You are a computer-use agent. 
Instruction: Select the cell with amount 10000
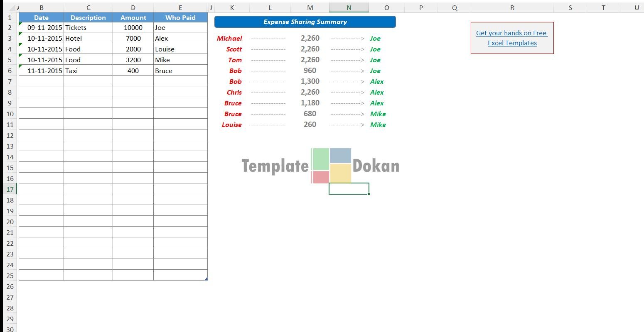pos(133,27)
